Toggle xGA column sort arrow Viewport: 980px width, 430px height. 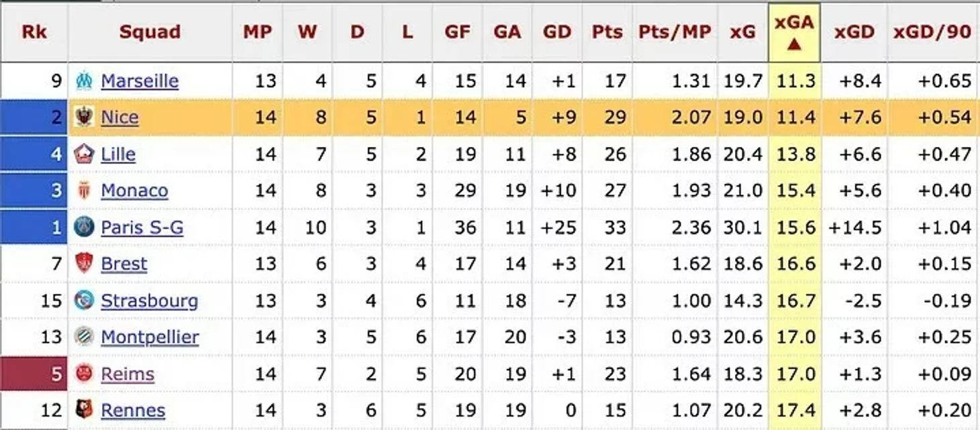pyautogui.click(x=794, y=45)
